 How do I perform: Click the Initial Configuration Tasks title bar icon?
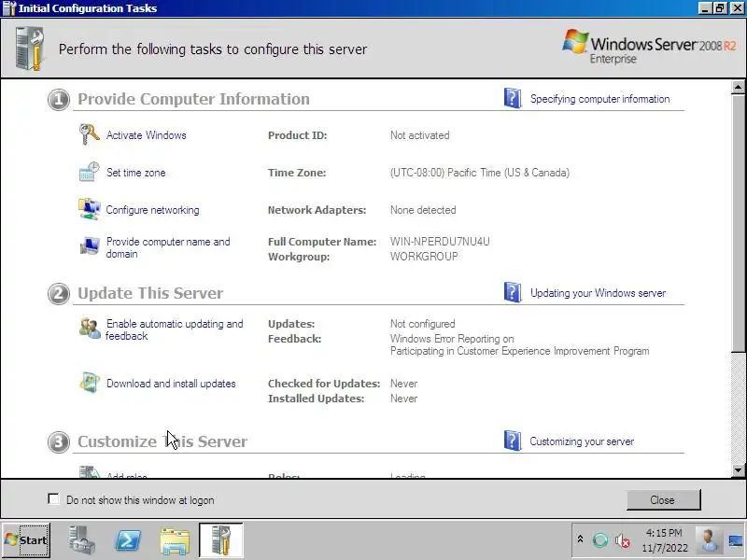(x=9, y=8)
